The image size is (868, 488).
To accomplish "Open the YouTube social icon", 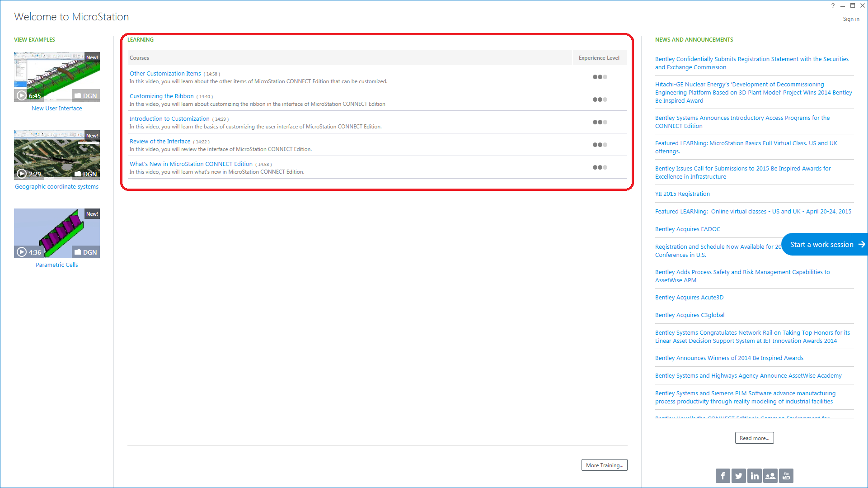I will click(786, 476).
